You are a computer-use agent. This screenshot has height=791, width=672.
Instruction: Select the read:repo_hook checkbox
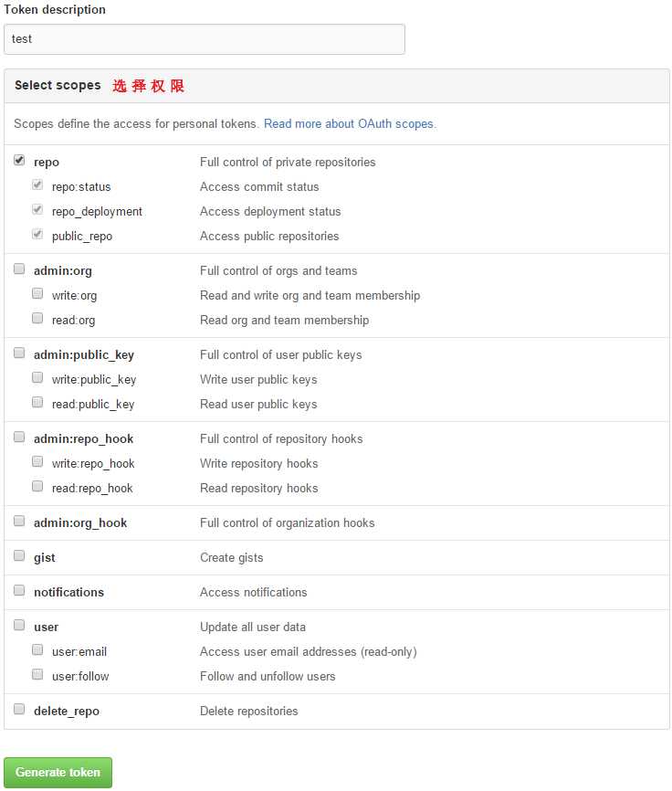(x=37, y=486)
